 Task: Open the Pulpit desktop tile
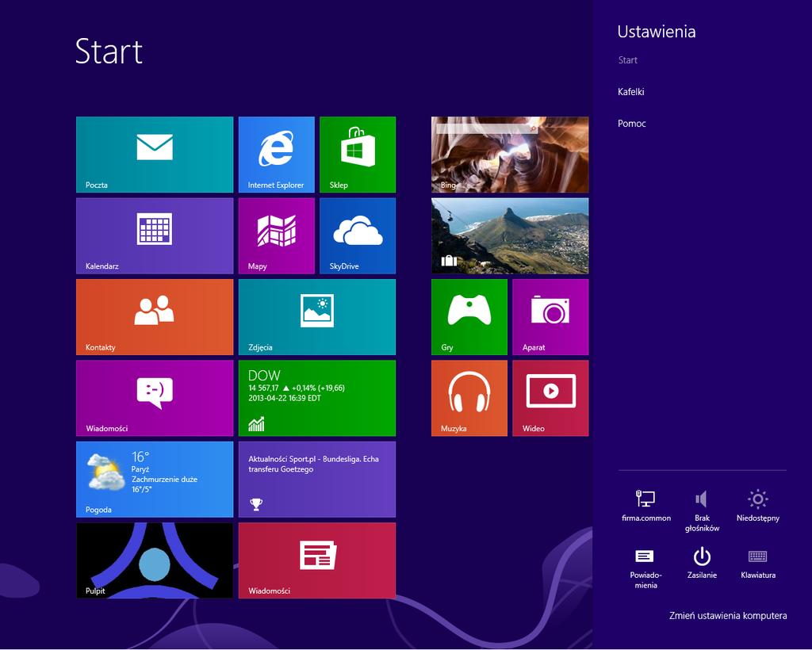coord(155,560)
